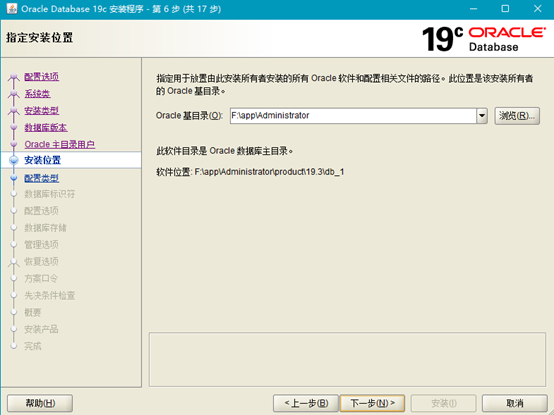554x415 pixels.
Task: Click the 安装类型 step marker icon
Action: click(14, 111)
